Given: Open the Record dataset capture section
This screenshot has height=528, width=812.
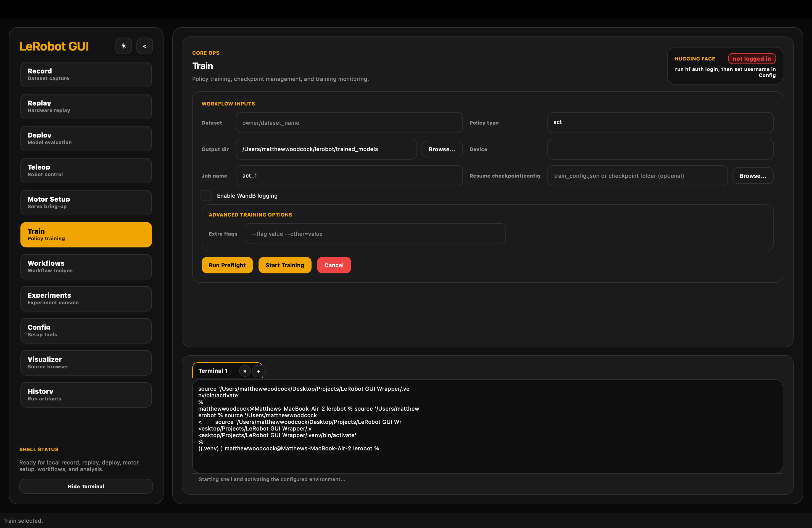Looking at the screenshot, I should [86, 74].
